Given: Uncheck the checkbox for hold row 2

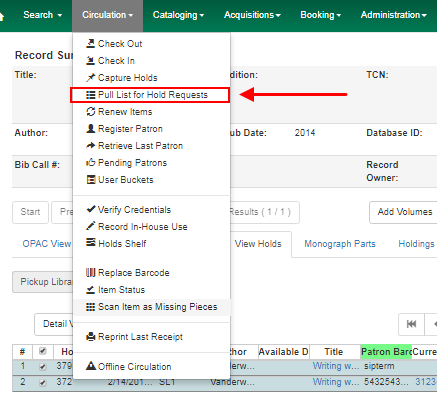Looking at the screenshot, I should coord(42,383).
